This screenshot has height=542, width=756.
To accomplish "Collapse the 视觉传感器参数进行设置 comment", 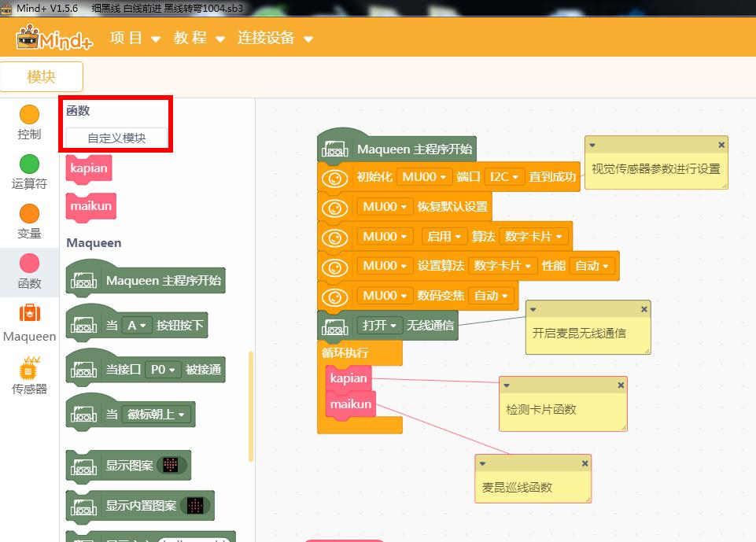I will (x=592, y=145).
